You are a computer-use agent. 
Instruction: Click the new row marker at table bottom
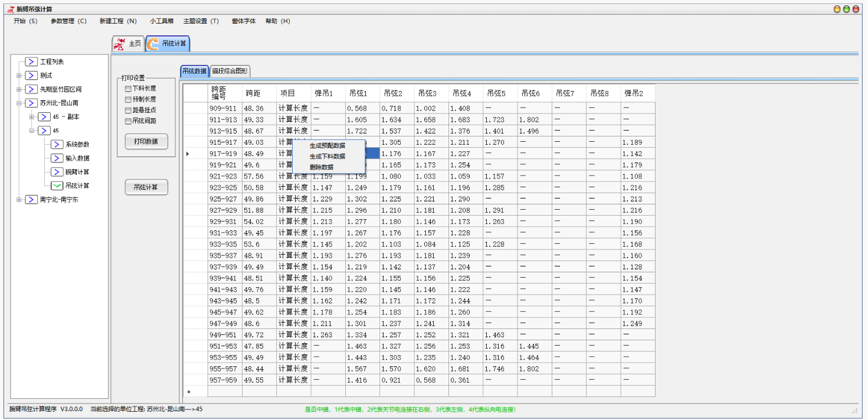[195, 392]
